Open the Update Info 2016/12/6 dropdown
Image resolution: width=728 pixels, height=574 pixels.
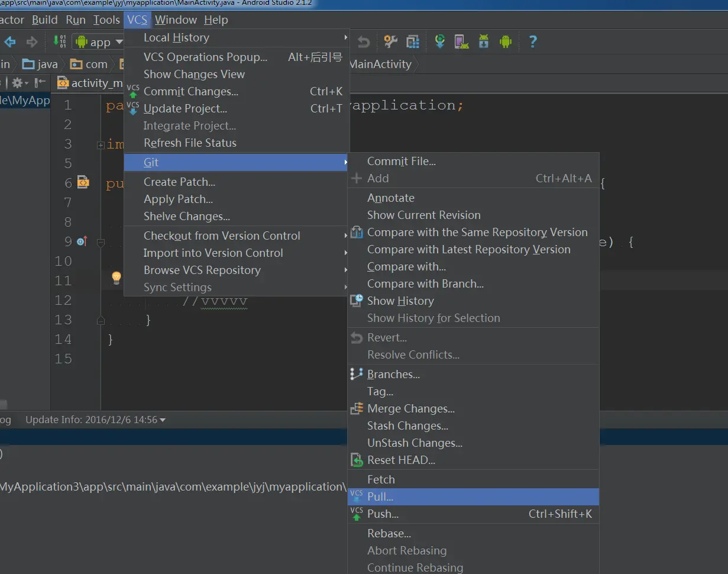point(96,420)
